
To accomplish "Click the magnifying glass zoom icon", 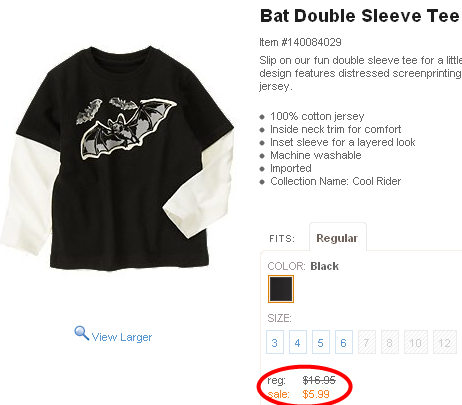I will [x=81, y=333].
